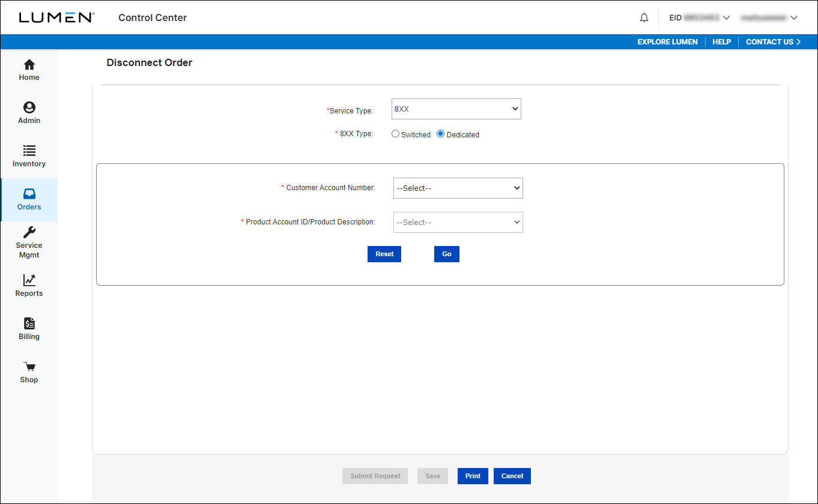Go to Home in the sidebar
818x504 pixels.
click(x=29, y=70)
